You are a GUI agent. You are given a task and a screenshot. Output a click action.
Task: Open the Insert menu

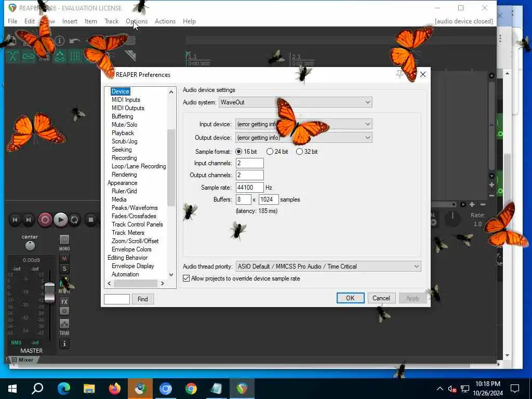tap(70, 21)
